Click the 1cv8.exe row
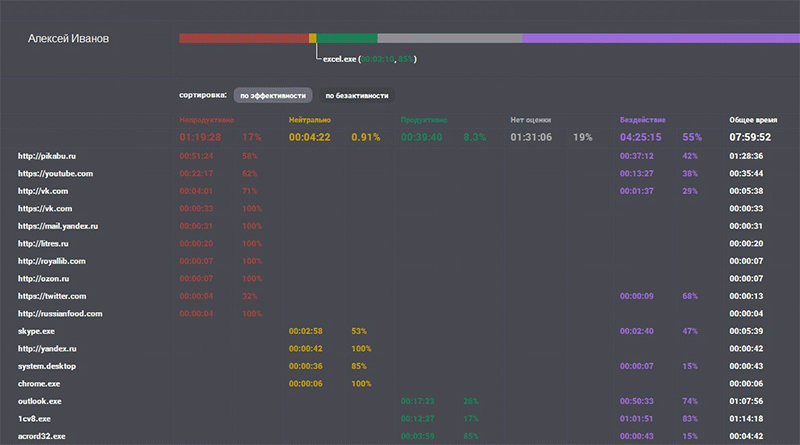The height and width of the screenshot is (445, 800). click(400, 418)
